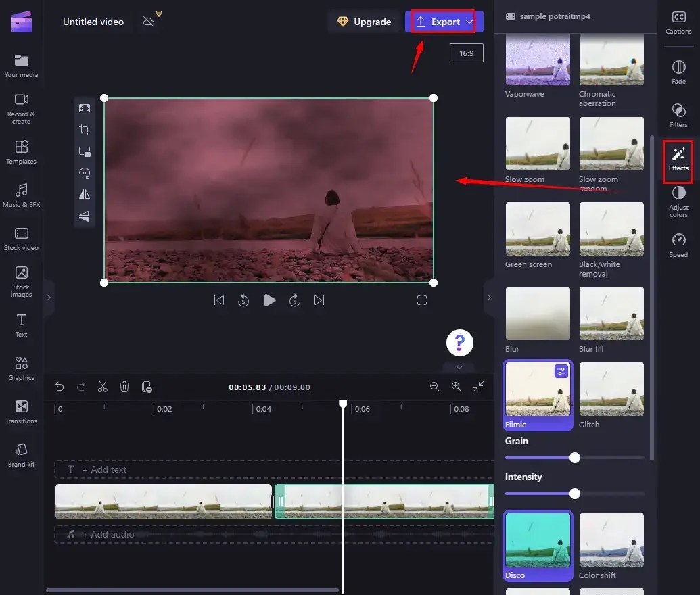The width and height of the screenshot is (700, 595).
Task: Select the Crop tool beside preview
Action: pos(85,129)
